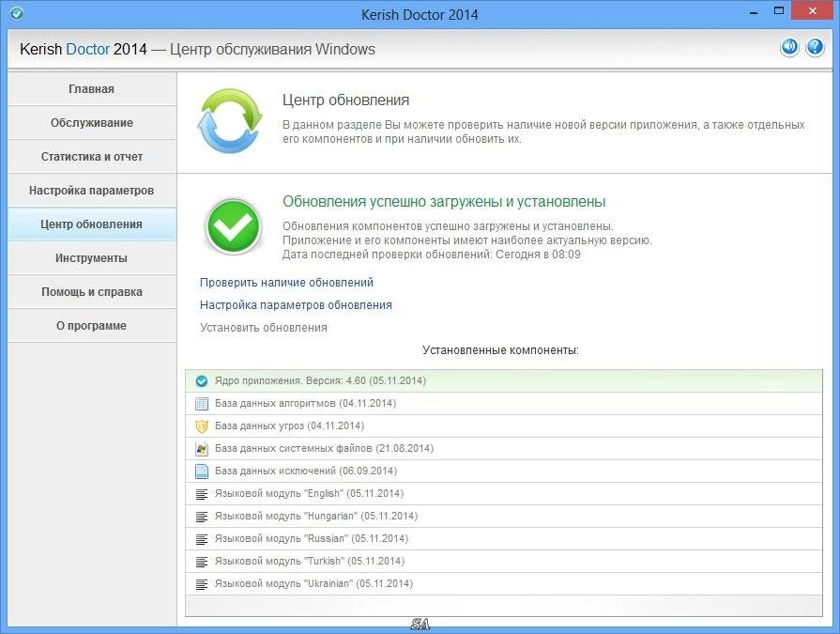Open help via the question mark icon
Viewport: 840px width, 634px height.
tap(815, 47)
